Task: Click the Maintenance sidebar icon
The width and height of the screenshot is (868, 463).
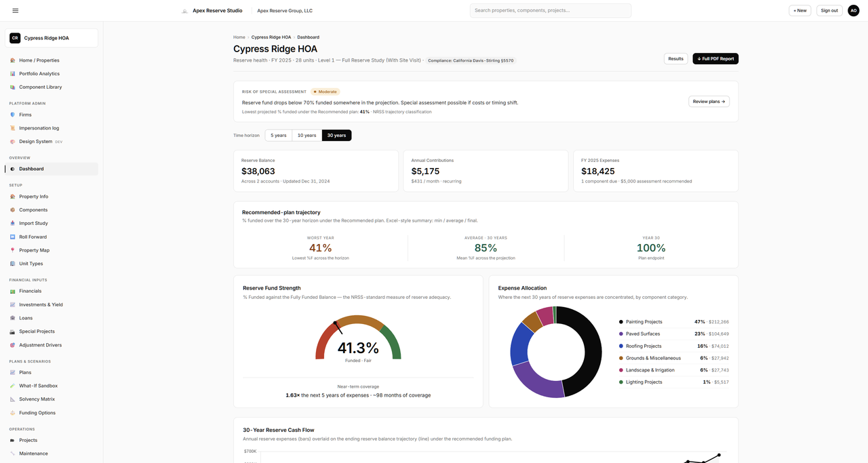Action: (x=13, y=454)
